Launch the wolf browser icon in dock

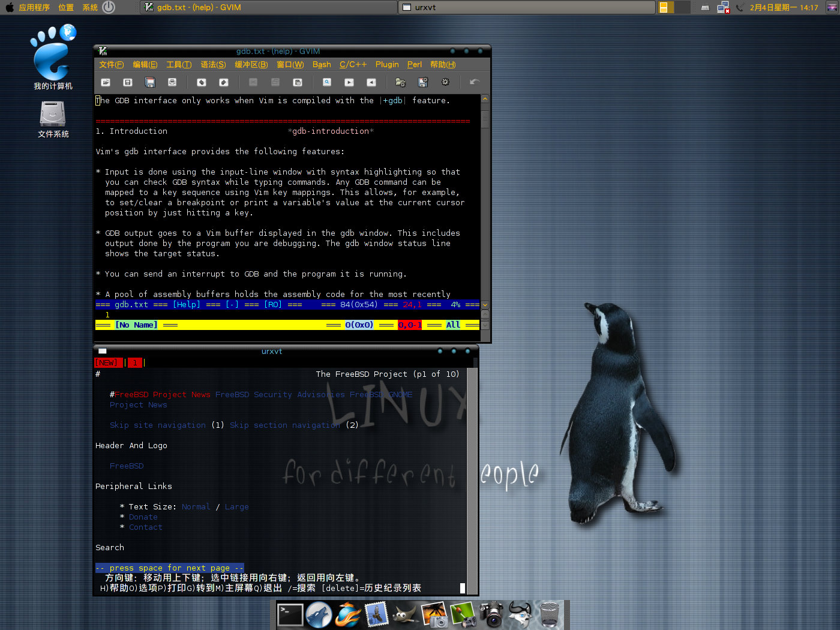click(319, 614)
